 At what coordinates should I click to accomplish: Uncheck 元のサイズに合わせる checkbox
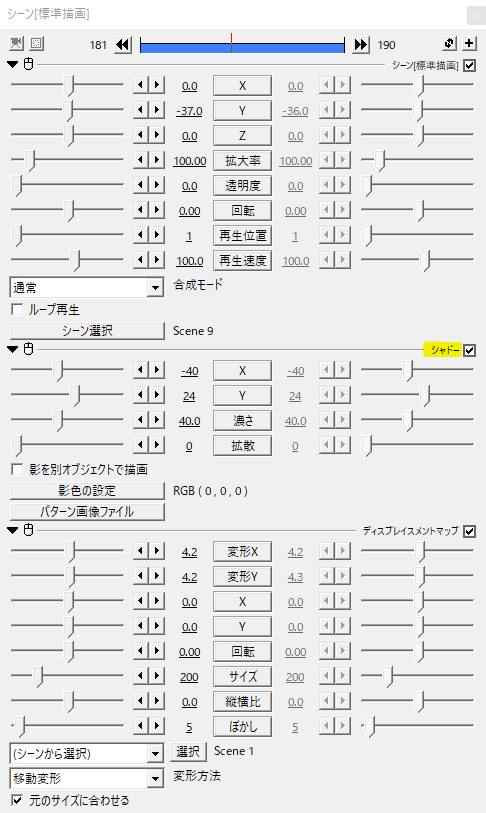tap(17, 800)
